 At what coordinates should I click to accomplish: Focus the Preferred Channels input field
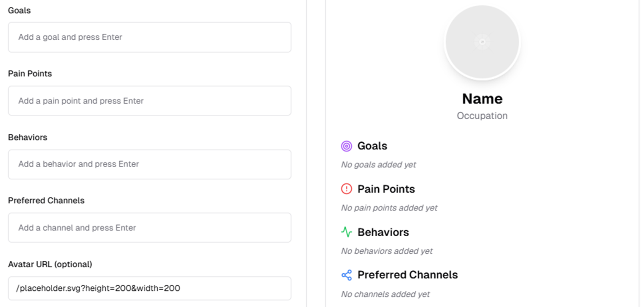click(x=150, y=228)
